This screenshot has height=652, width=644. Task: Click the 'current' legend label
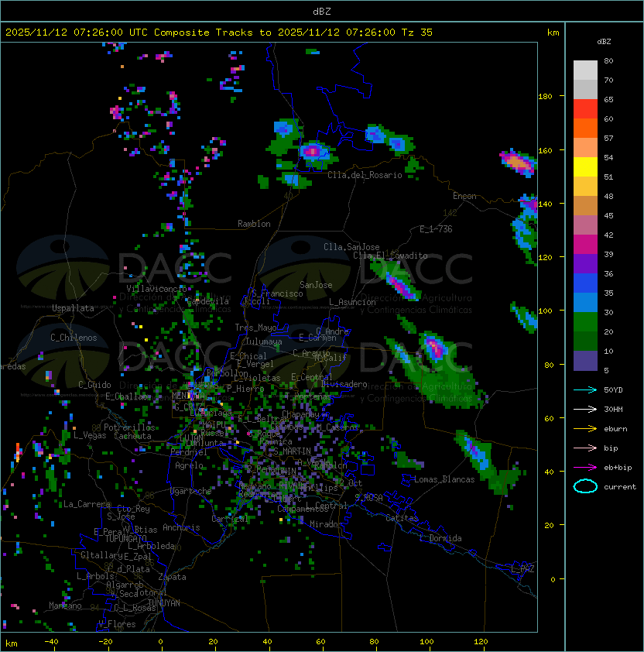coord(620,486)
